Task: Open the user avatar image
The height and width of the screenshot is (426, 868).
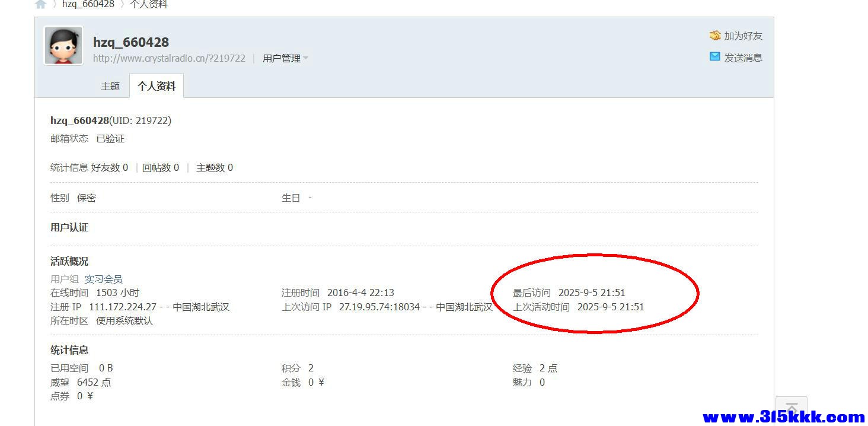Action: [63, 46]
